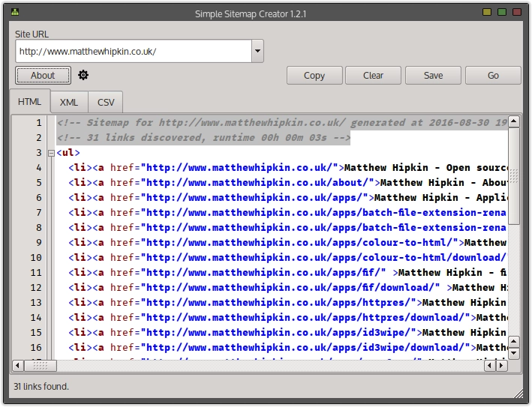Viewport: 532px width, 407px height.
Task: Switch to the XML tab
Action: click(x=69, y=103)
